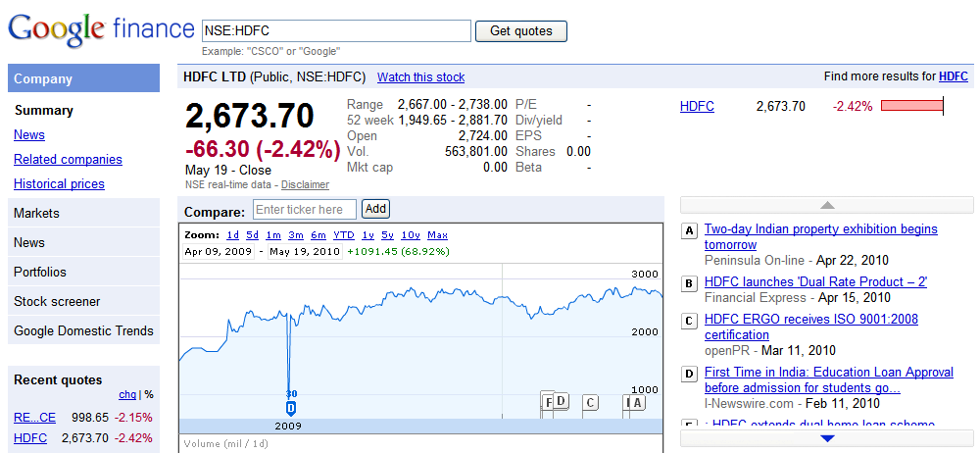The image size is (980, 453).
Task: Click the red HDFC change bar
Action: (x=911, y=106)
